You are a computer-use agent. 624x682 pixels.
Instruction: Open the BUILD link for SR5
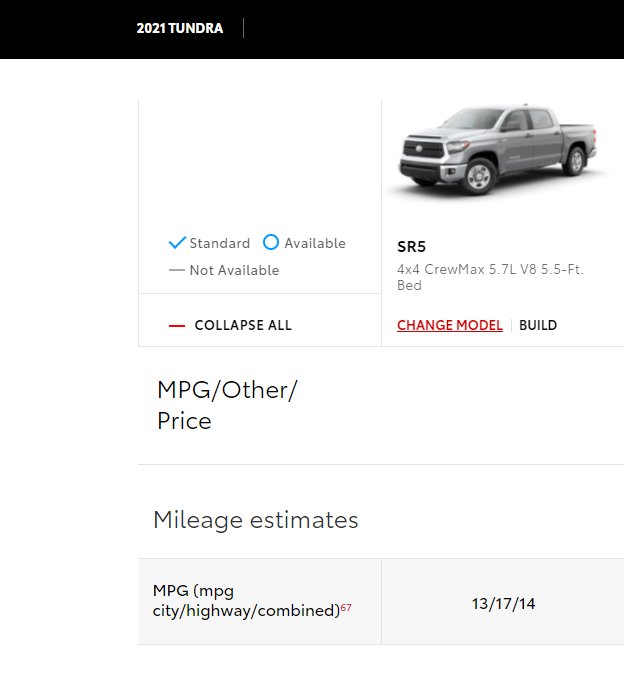tap(538, 325)
